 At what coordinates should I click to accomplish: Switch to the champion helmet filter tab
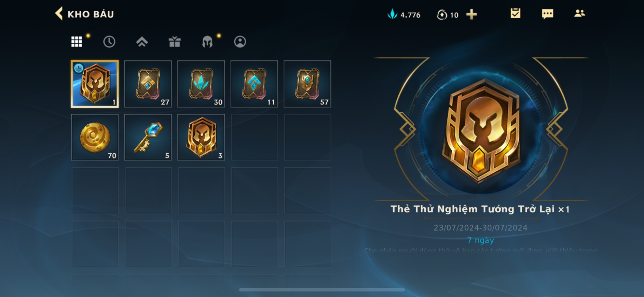click(x=207, y=42)
